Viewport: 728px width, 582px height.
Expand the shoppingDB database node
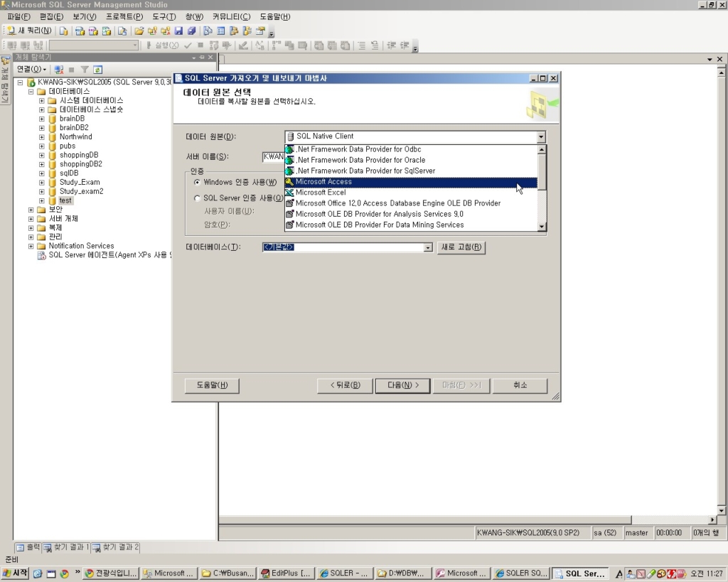click(x=42, y=155)
